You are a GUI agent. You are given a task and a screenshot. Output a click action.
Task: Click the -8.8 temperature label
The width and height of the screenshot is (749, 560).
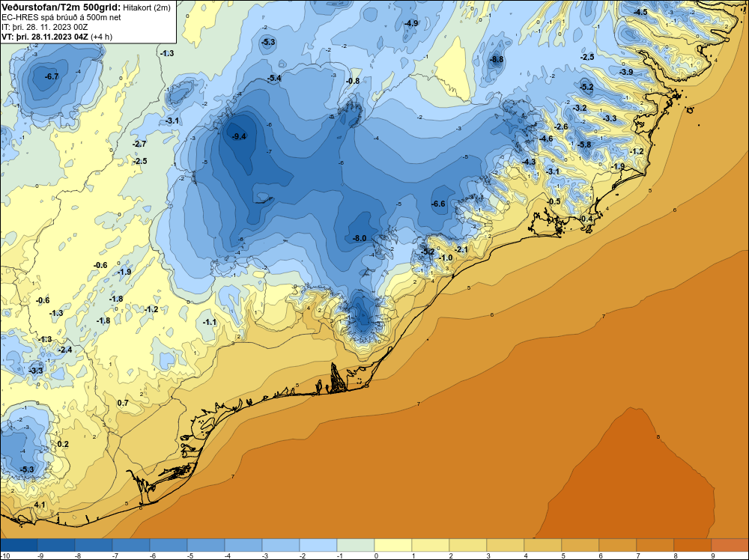click(x=497, y=60)
